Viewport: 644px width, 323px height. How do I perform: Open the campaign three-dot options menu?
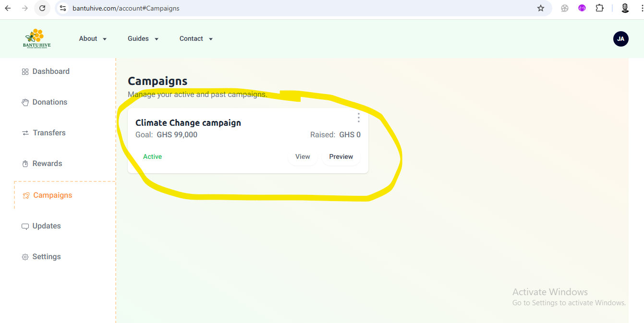coord(358,118)
